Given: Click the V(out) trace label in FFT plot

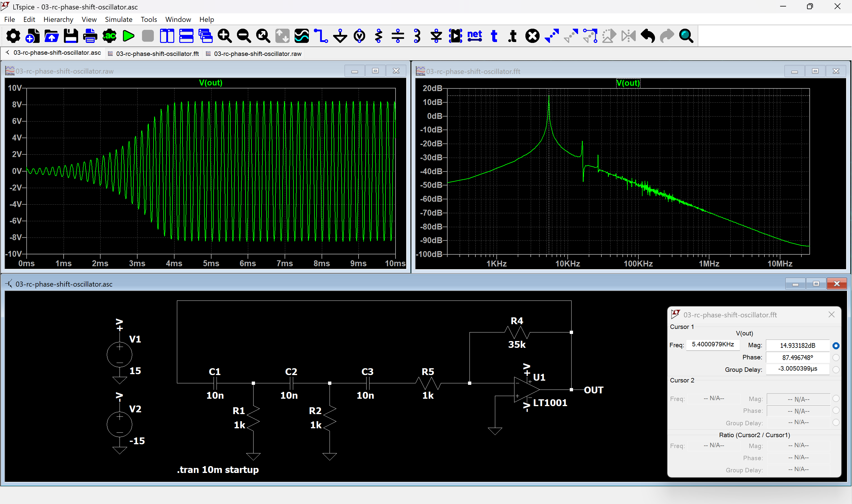Looking at the screenshot, I should [x=627, y=83].
